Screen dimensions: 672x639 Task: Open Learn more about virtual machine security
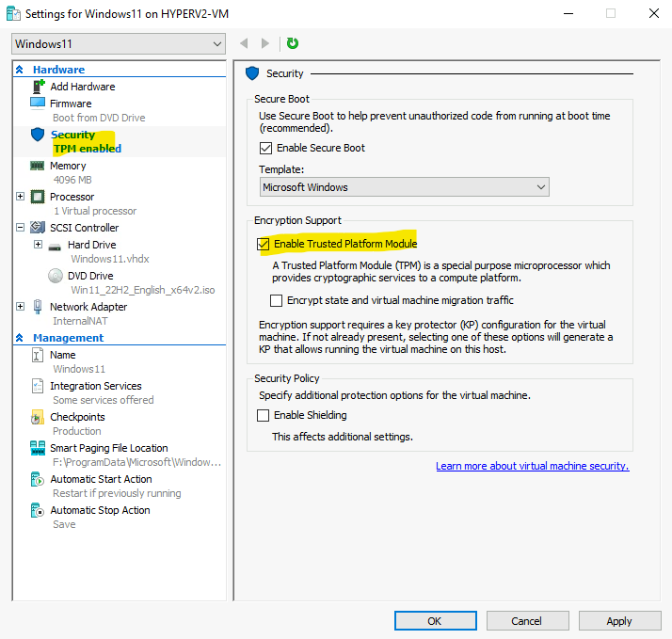pyautogui.click(x=533, y=466)
